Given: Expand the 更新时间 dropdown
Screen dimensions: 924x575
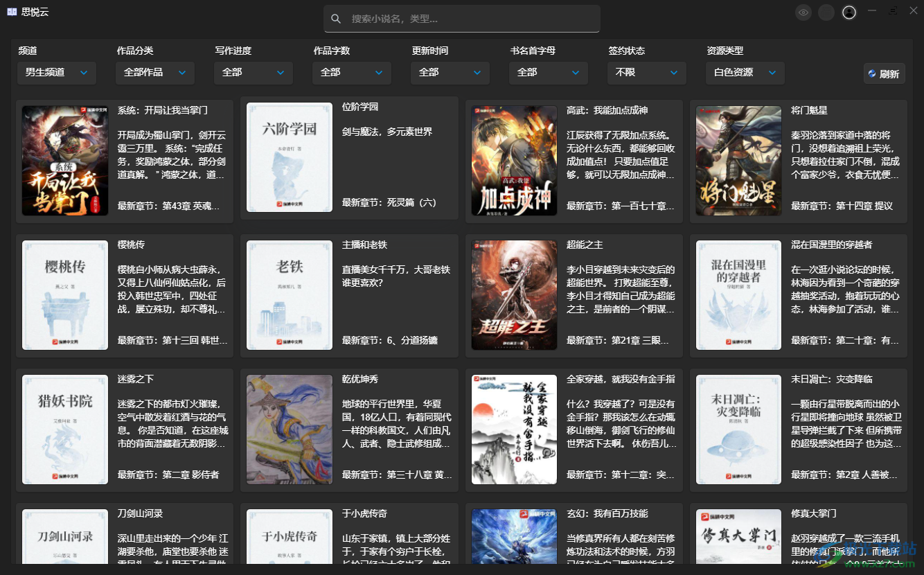Looking at the screenshot, I should coord(450,72).
